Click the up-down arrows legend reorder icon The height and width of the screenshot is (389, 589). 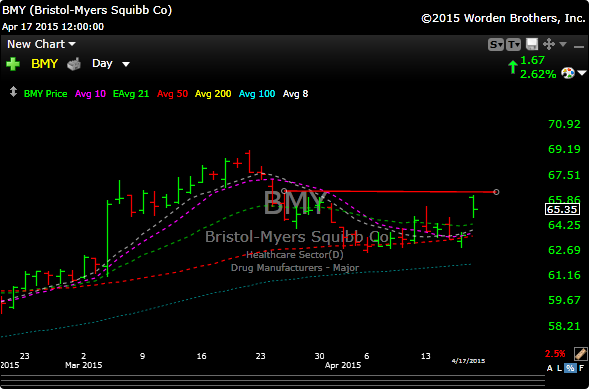point(13,92)
